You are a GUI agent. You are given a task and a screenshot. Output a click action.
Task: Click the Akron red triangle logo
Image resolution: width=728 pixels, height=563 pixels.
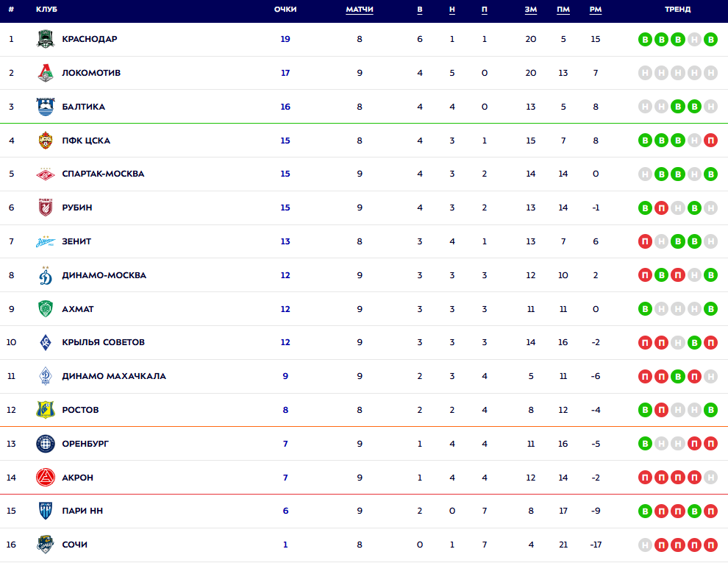(46, 478)
